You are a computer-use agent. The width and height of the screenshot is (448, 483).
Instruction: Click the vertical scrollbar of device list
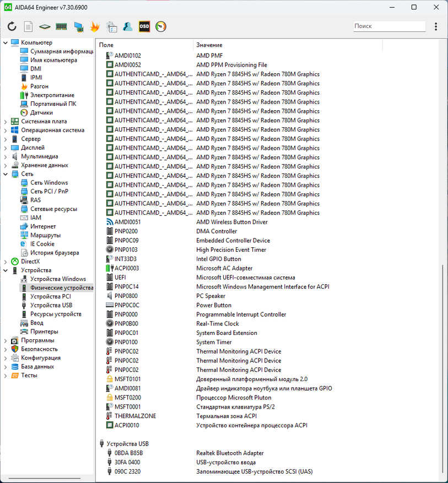442,370
